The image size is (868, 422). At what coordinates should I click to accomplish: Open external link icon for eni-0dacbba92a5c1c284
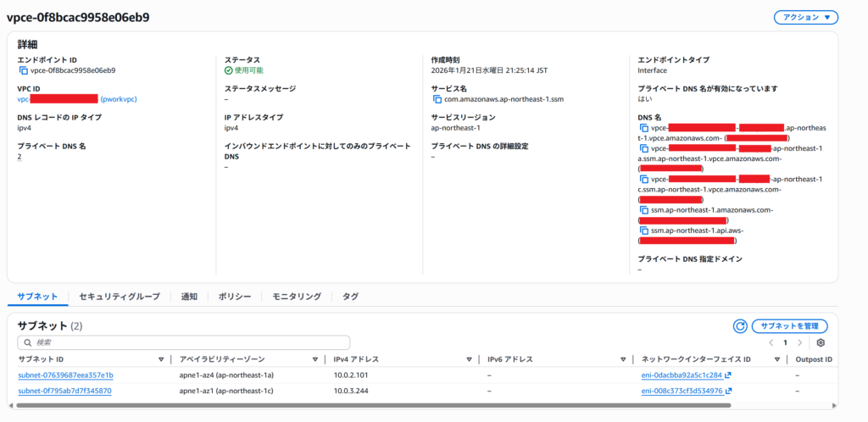[729, 375]
